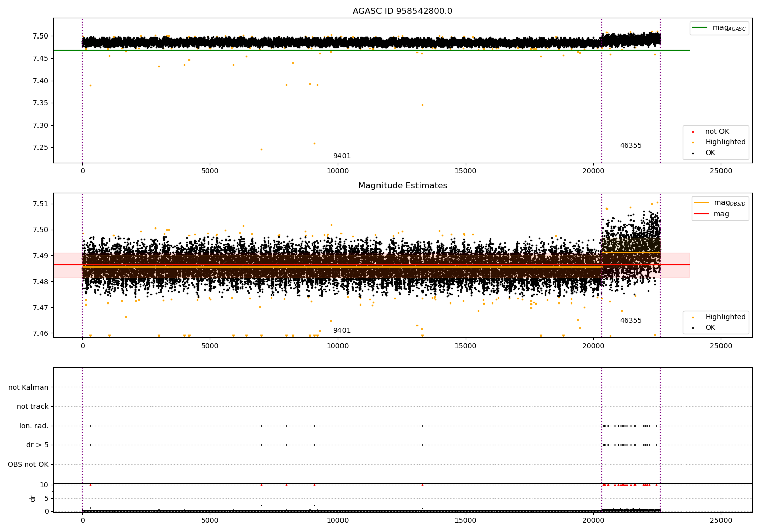
Task: Click the "not Kalman" row label
Action: pos(28,388)
